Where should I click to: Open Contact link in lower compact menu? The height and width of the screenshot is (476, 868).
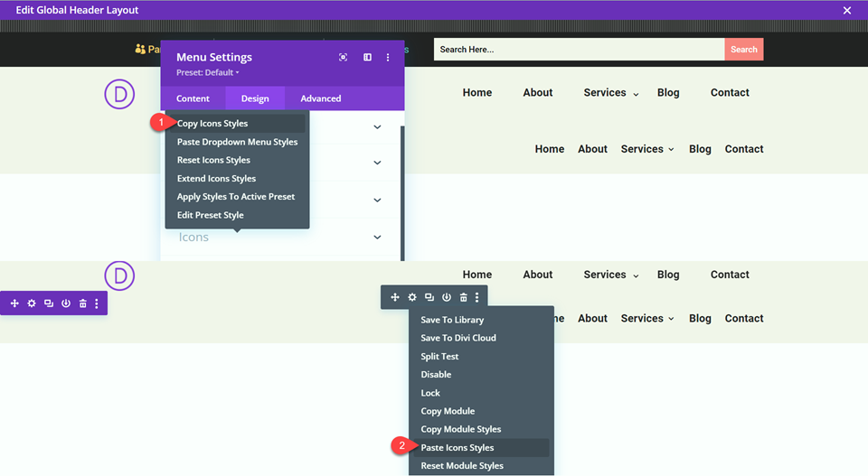(x=744, y=319)
